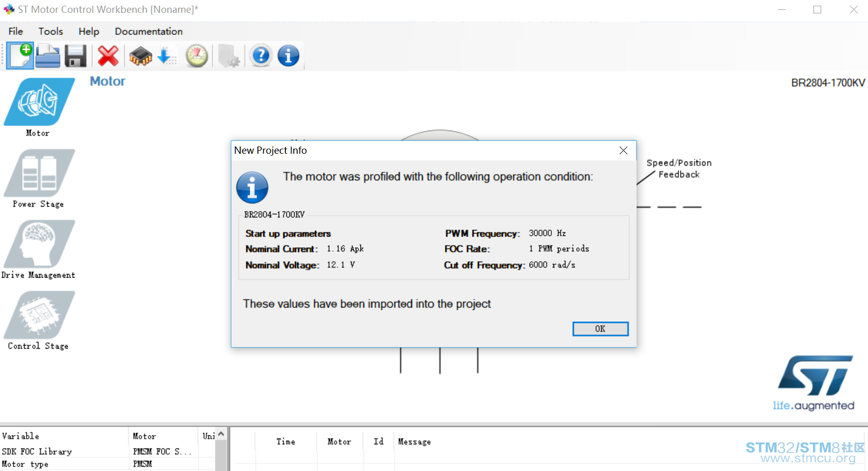Screen dimensions: 868x471
Task: Click the blue download arrow toolbar icon
Action: coord(167,56)
